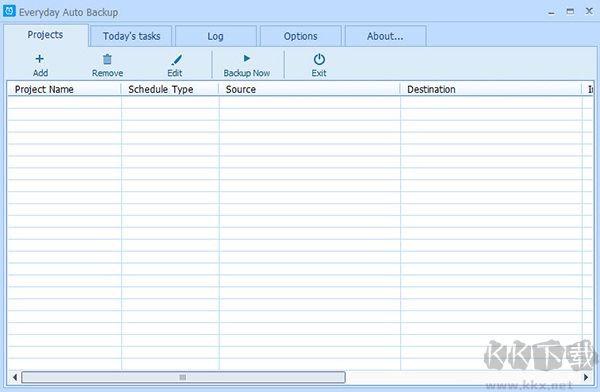Click the Add project plus icon
Screen dimensions: 600x392
[39, 59]
